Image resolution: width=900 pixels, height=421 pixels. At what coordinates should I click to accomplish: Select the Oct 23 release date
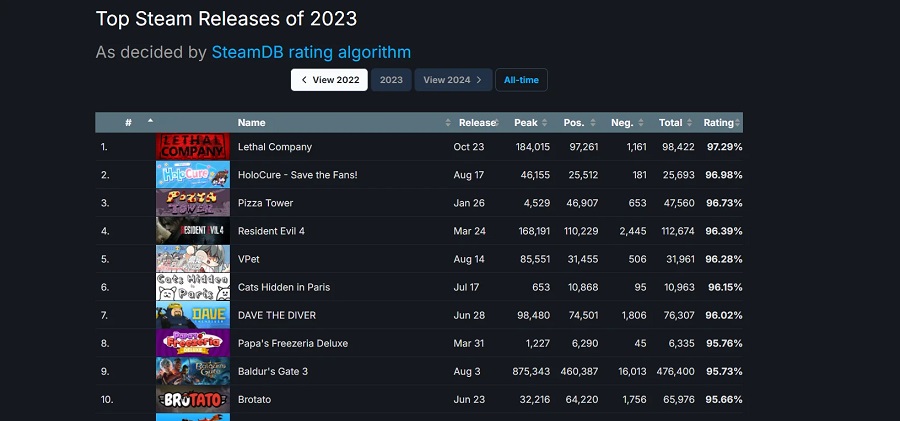coord(468,147)
